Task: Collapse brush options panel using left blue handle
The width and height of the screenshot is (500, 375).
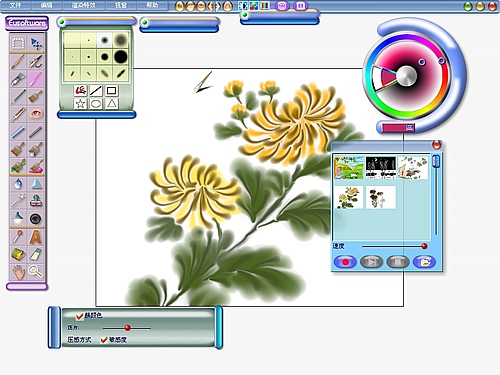Action: 54,327
